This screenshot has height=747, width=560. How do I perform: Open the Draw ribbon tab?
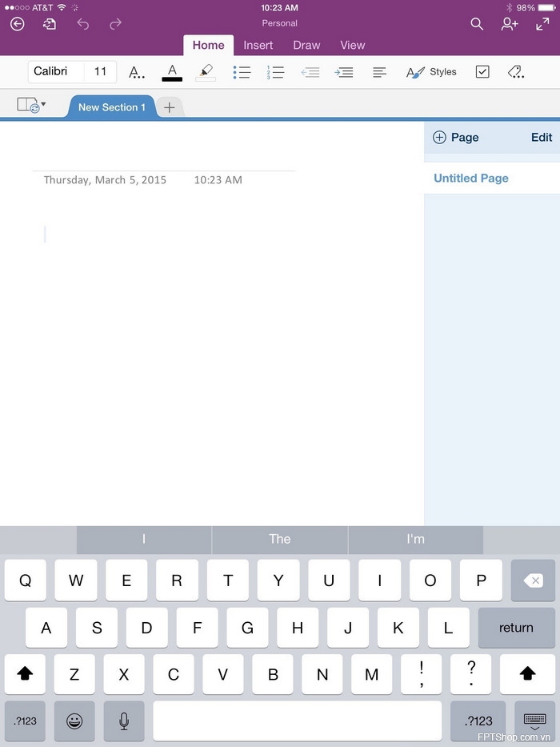point(306,46)
